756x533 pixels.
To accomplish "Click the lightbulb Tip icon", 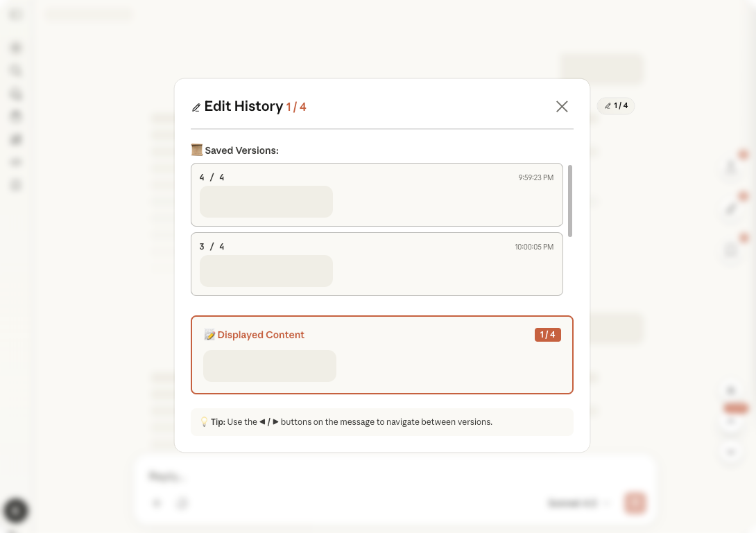I will tap(204, 421).
